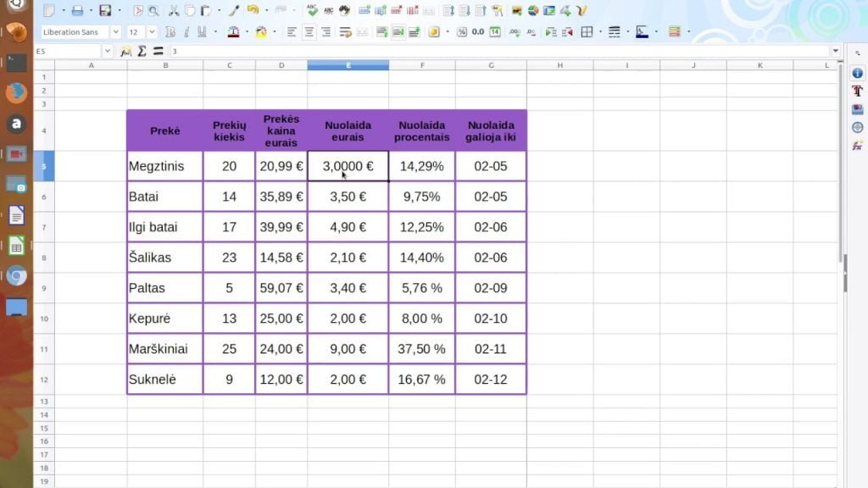Select row 9 header
868x488 pixels.
coord(44,288)
